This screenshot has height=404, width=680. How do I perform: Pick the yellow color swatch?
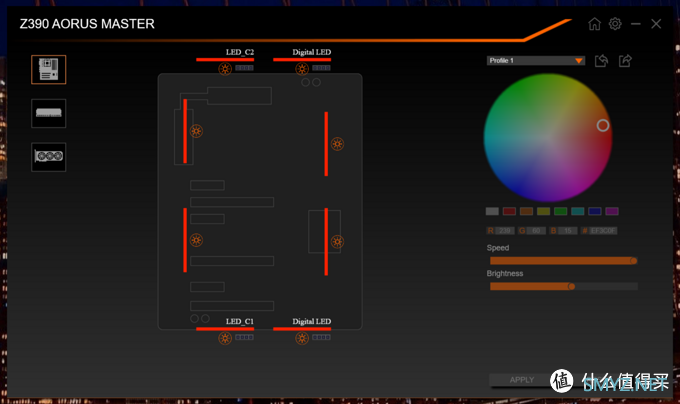543,211
